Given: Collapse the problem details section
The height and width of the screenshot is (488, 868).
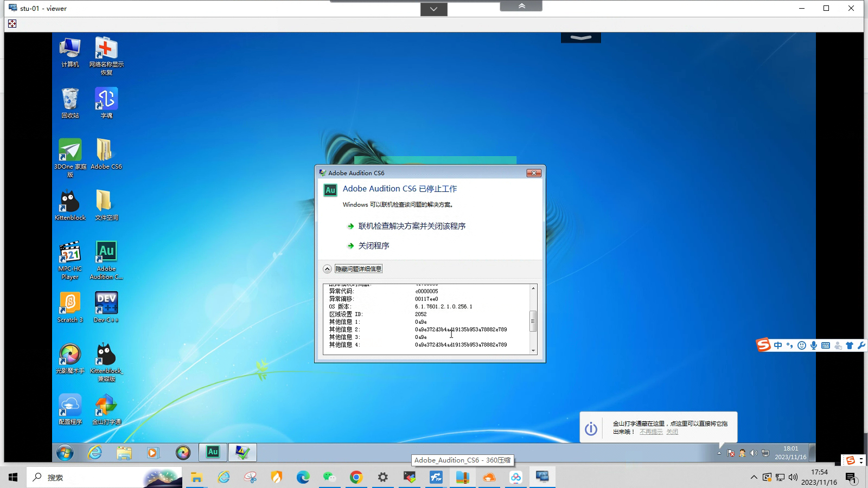Looking at the screenshot, I should tap(327, 269).
